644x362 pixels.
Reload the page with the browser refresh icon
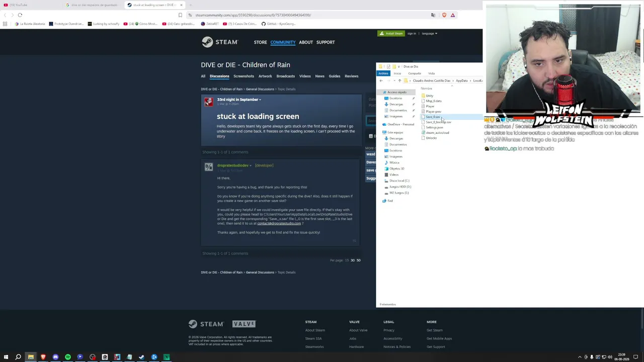[x=20, y=15]
